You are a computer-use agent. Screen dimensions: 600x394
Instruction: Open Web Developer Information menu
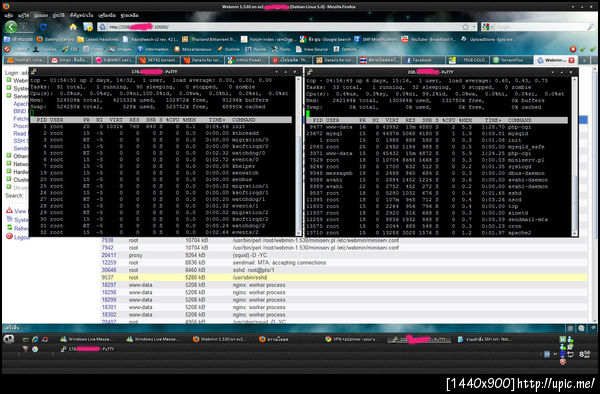(x=153, y=49)
